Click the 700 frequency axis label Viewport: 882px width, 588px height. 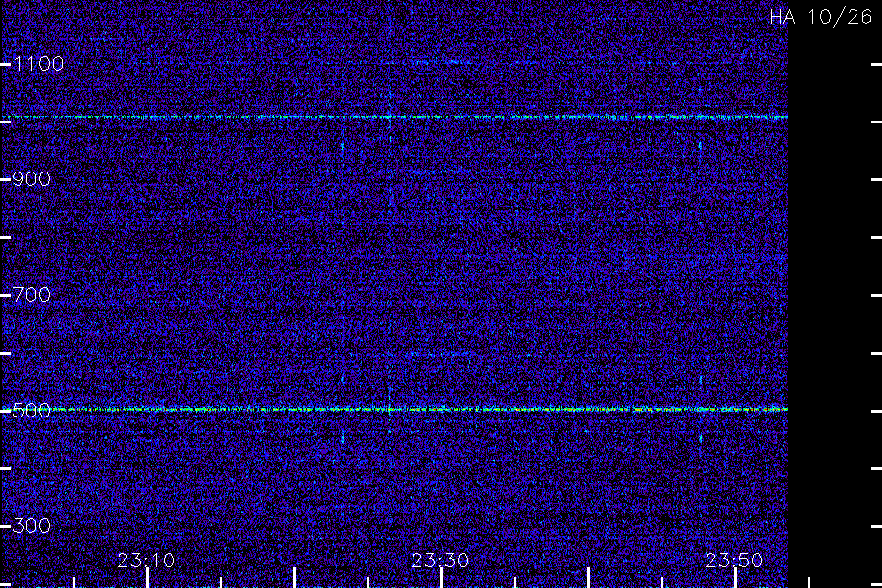(x=31, y=295)
